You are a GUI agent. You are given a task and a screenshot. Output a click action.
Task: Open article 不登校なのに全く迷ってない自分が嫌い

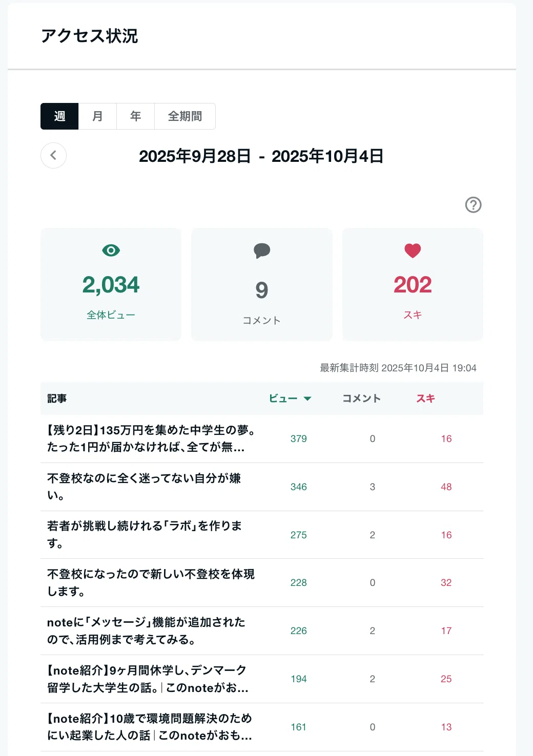(144, 487)
